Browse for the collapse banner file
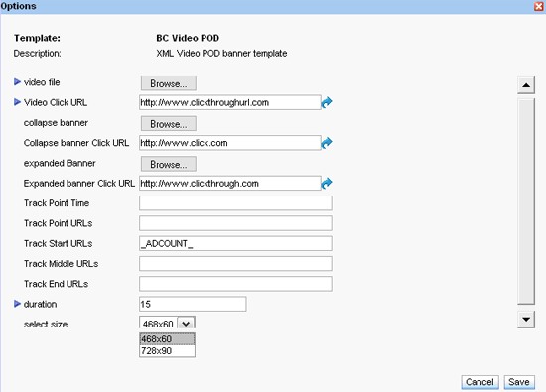Image resolution: width=546 pixels, height=392 pixels. pyautogui.click(x=169, y=124)
